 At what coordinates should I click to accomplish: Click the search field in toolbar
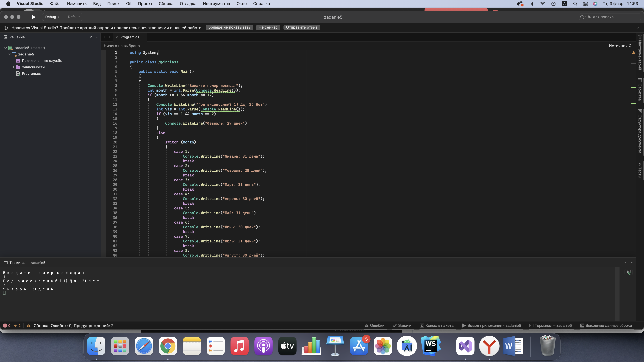coord(610,17)
